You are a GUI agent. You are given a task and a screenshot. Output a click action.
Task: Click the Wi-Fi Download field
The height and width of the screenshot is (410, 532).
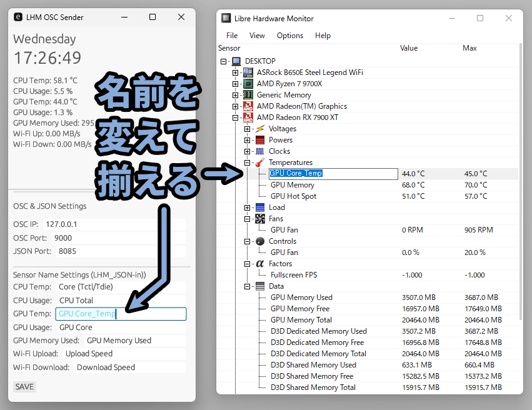pos(130,367)
